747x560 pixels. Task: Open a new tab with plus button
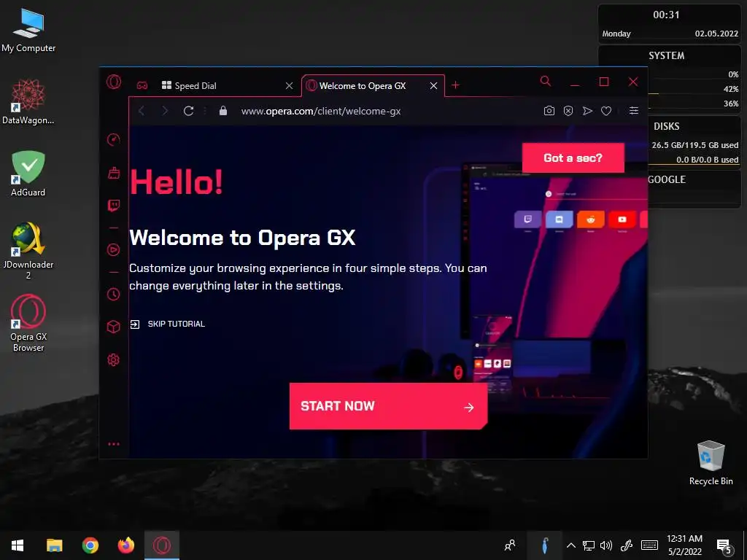pos(455,85)
